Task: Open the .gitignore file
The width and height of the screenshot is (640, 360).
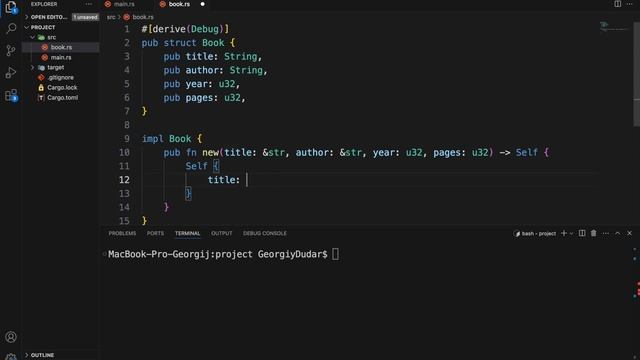Action: tap(60, 78)
